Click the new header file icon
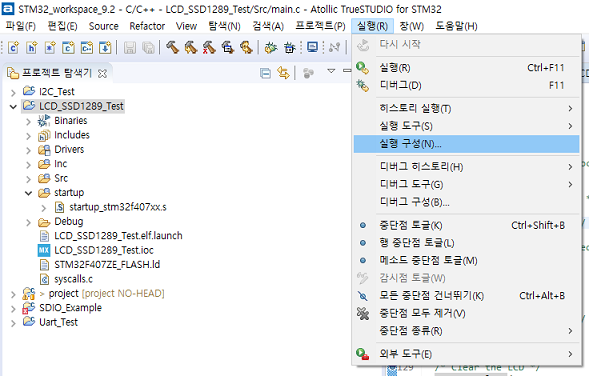 (32, 48)
